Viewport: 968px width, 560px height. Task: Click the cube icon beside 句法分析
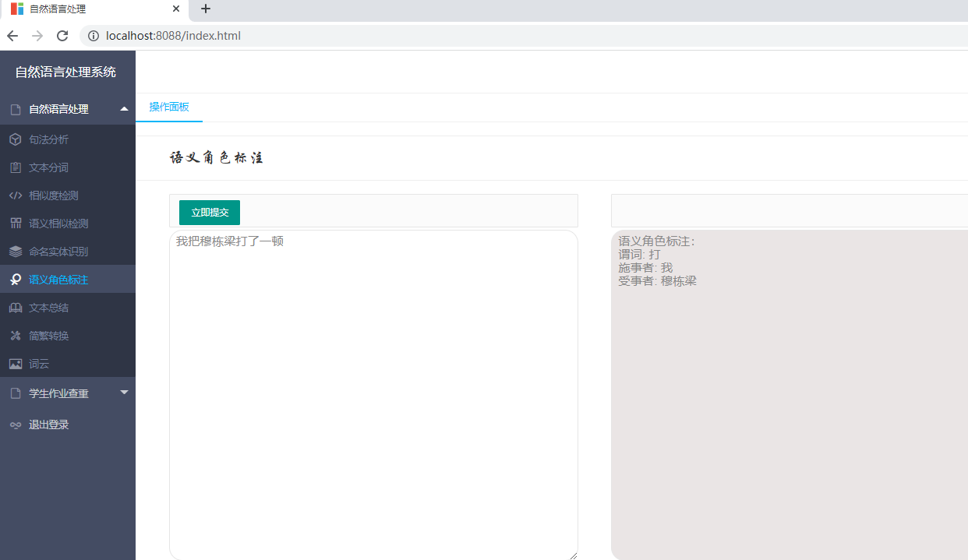click(15, 139)
